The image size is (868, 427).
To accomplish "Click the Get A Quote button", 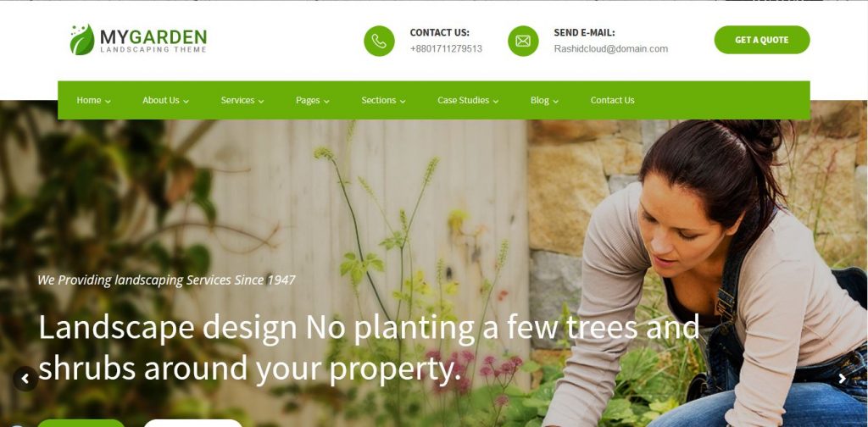I will point(762,40).
